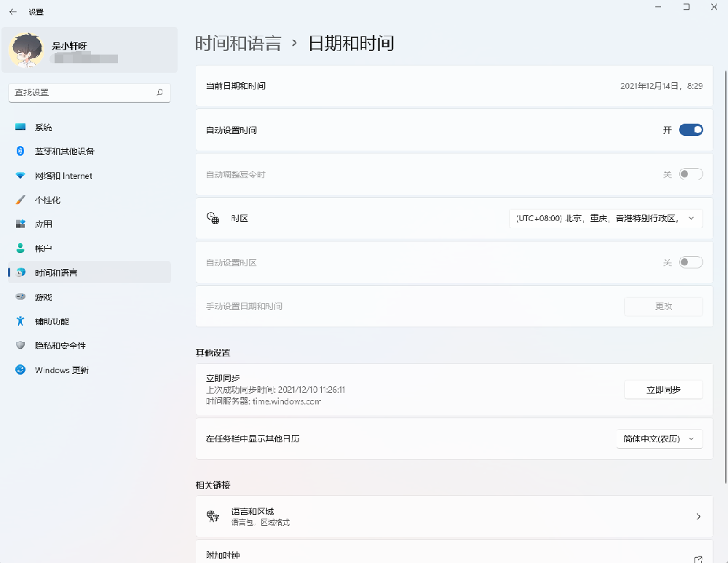
Task: Open 系统 settings from sidebar
Action: click(x=42, y=127)
